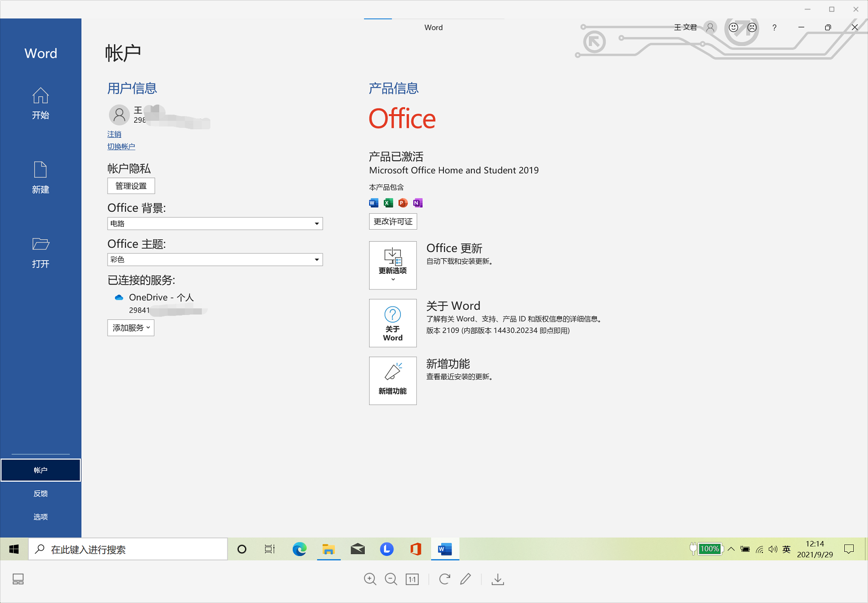
Task: Click the 注销 sign-out link
Action: click(114, 134)
